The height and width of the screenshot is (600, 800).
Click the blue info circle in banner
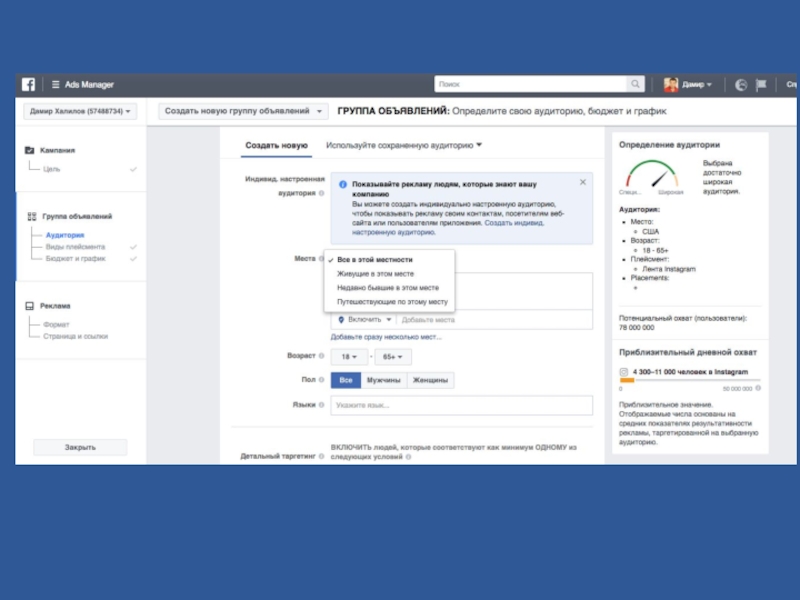pyautogui.click(x=343, y=184)
